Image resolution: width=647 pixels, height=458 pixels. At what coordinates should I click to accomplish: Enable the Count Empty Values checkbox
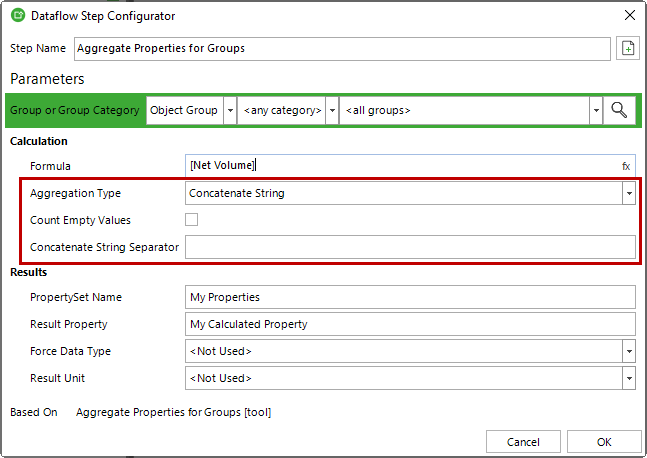pos(192,220)
